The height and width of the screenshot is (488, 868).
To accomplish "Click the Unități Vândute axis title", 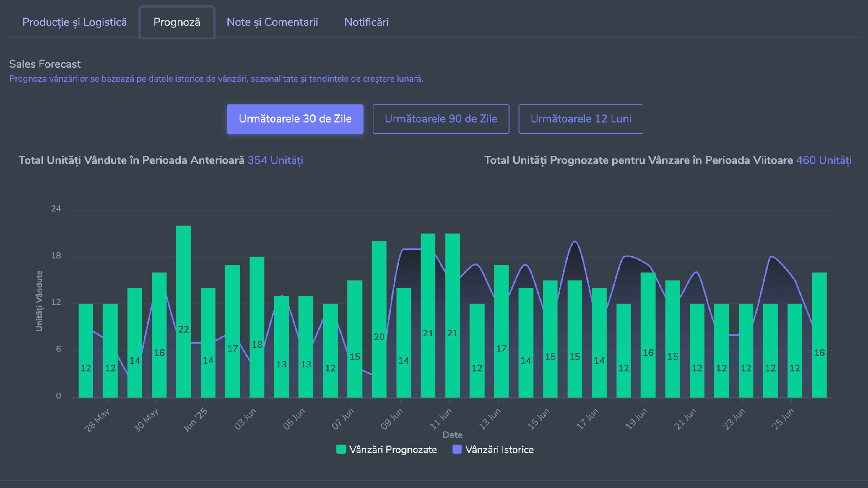I will [x=39, y=301].
